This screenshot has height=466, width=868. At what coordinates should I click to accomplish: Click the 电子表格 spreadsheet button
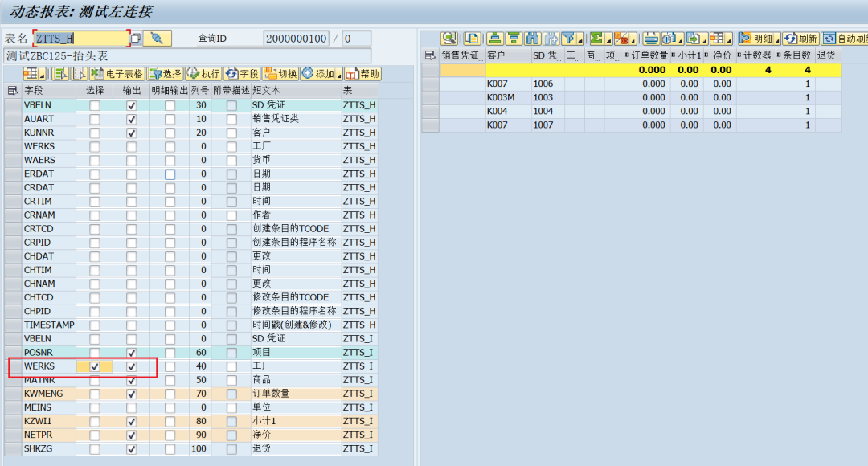(117, 74)
